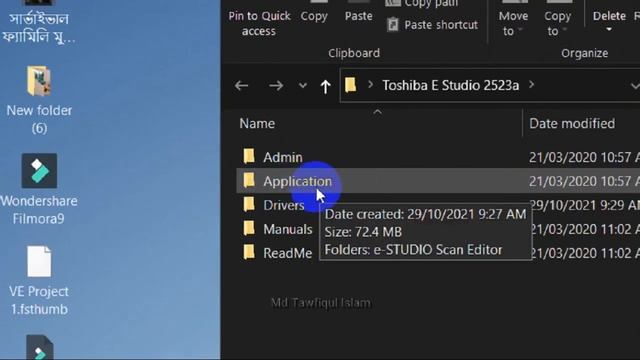
Task: Click the Drivers folder icon
Action: coord(249,204)
